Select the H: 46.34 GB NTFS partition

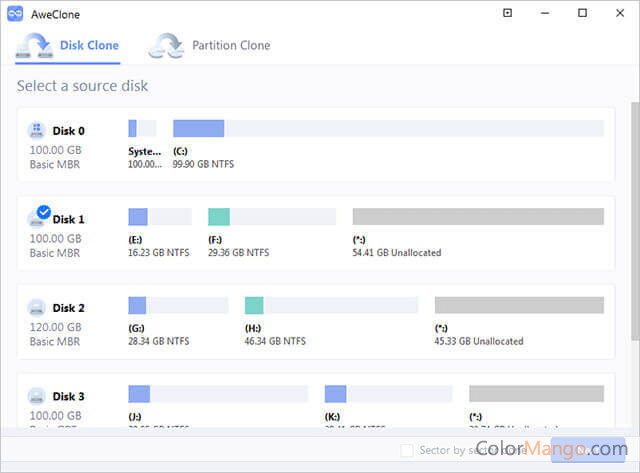click(331, 305)
